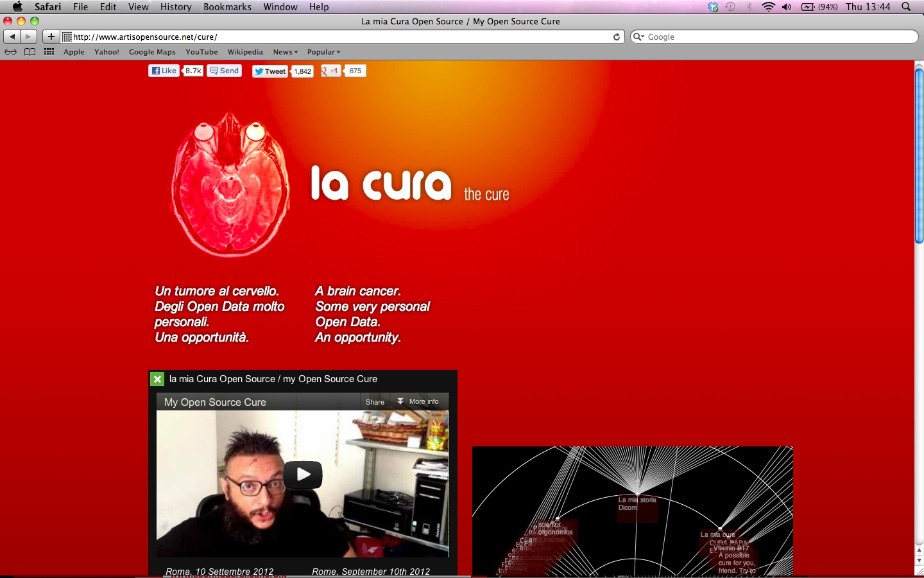Image resolution: width=924 pixels, height=578 pixels.
Task: Reload the page with the refresh icon
Action: tap(617, 37)
